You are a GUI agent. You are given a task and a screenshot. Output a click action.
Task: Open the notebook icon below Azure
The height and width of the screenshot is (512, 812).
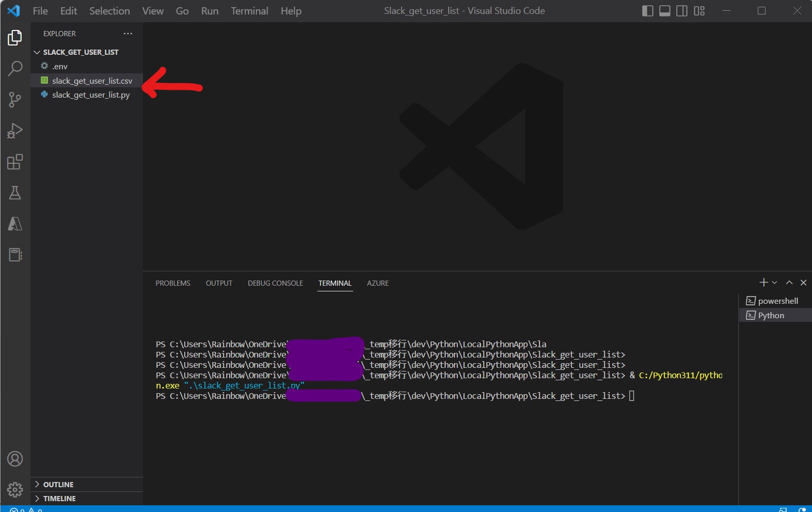point(15,255)
